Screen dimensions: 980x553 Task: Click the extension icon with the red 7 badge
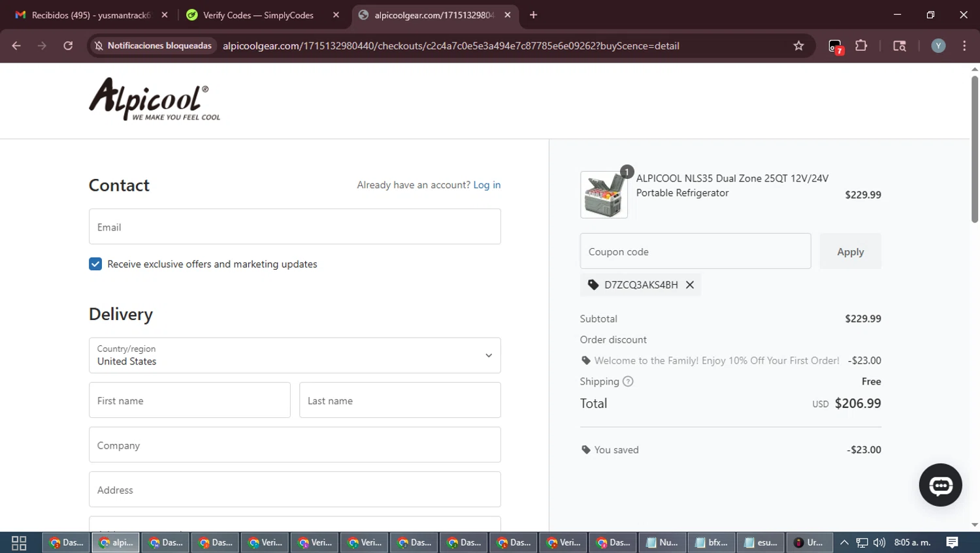tap(836, 46)
